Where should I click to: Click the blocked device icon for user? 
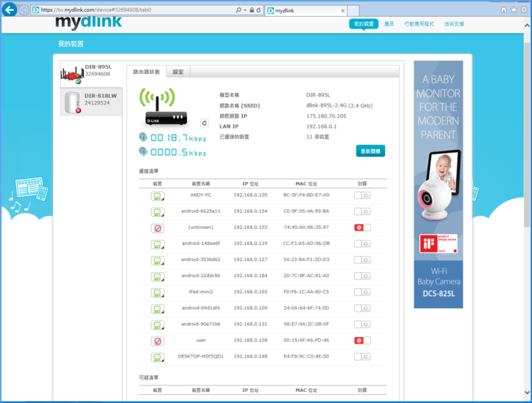pyautogui.click(x=157, y=341)
